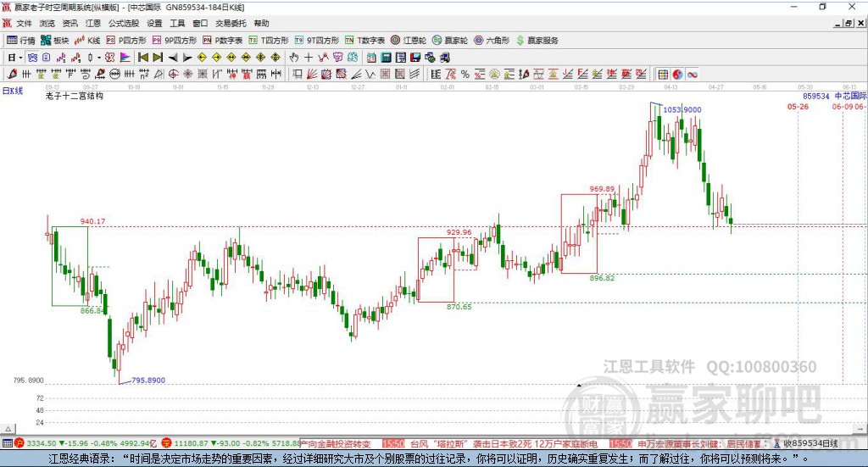Click the pink flag chart icon
The width and height of the screenshot is (868, 467).
coord(125,58)
